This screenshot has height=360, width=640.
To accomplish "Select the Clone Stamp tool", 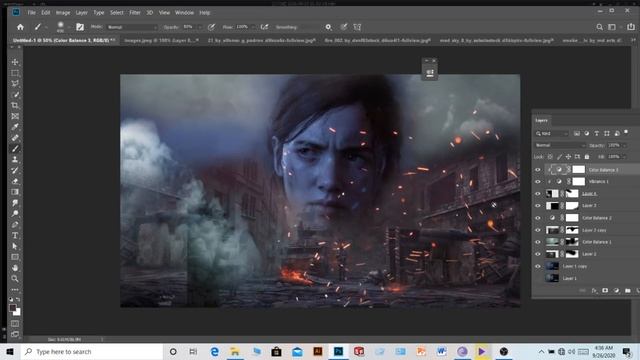I will click(x=15, y=160).
